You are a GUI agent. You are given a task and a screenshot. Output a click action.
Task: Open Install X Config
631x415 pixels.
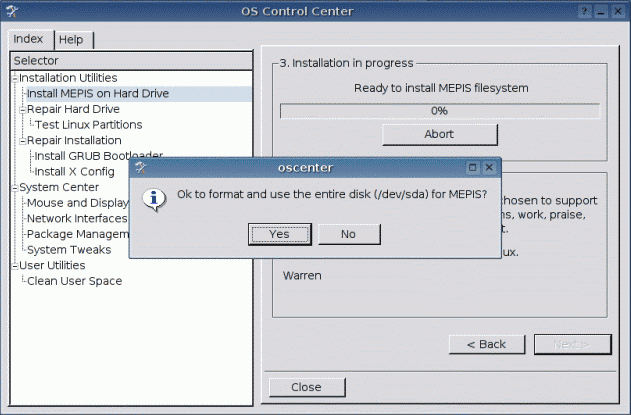pos(74,172)
